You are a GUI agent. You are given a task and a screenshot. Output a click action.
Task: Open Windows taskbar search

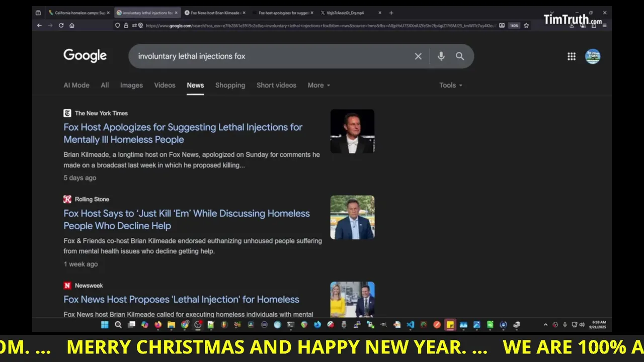tap(118, 325)
